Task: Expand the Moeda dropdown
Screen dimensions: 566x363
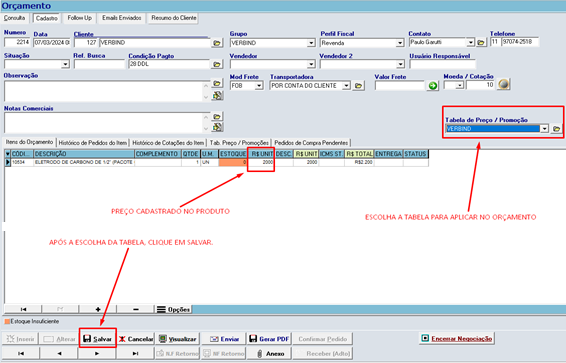Action: [460, 86]
